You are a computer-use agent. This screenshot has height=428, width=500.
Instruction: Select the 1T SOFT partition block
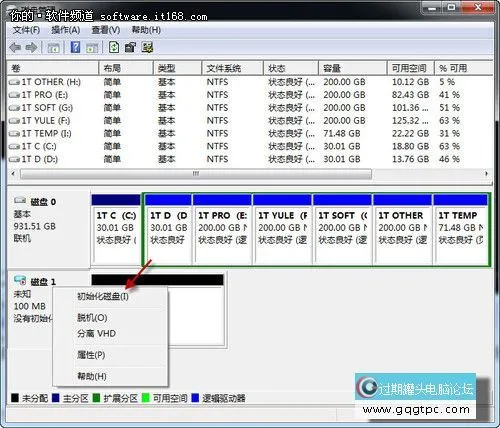342,229
